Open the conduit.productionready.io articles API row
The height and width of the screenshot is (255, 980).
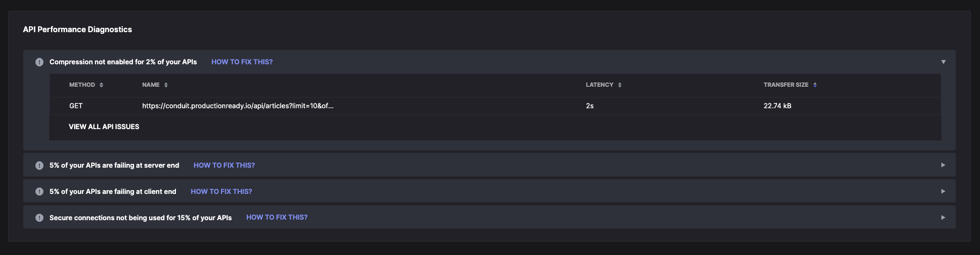[x=238, y=106]
